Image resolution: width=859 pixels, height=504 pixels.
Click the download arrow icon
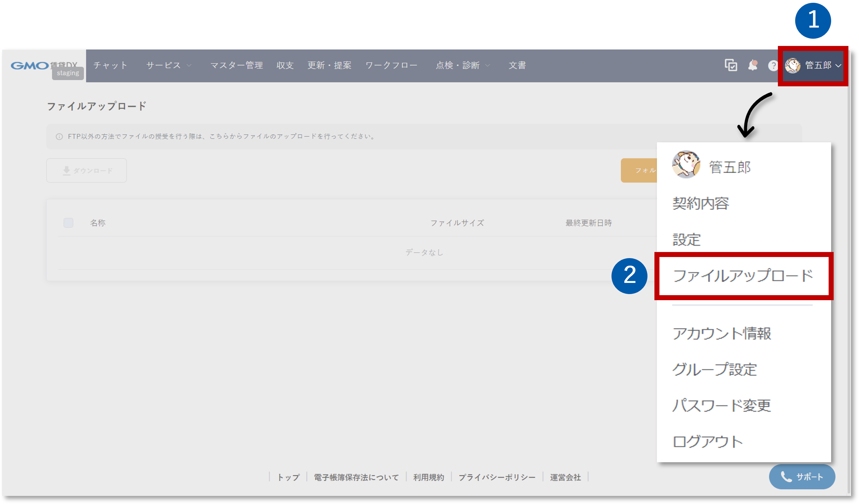click(x=66, y=170)
